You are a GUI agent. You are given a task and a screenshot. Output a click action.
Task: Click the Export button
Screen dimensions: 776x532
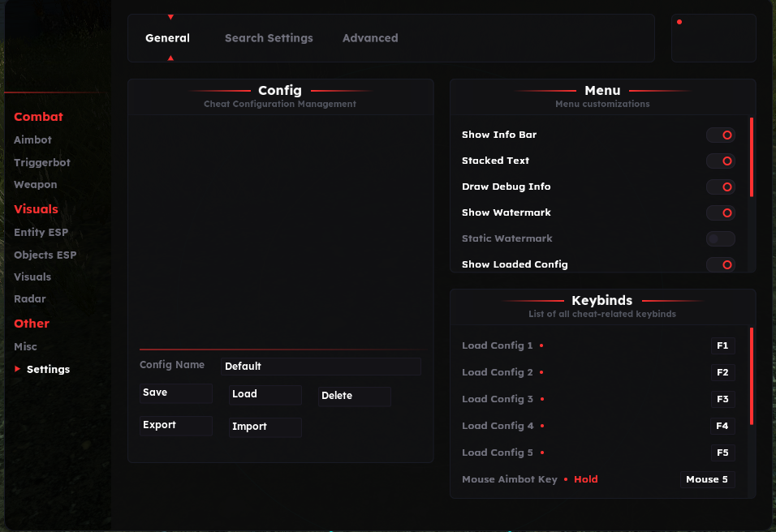coord(175,426)
